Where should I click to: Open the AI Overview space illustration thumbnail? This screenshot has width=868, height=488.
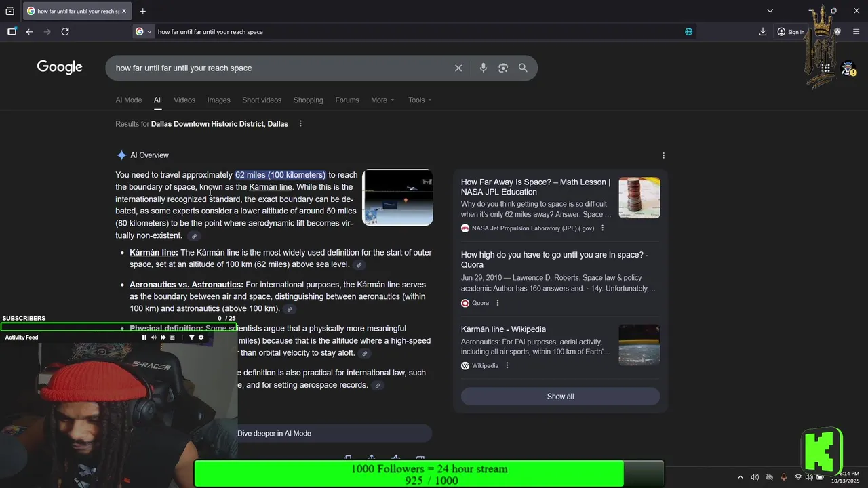(398, 197)
